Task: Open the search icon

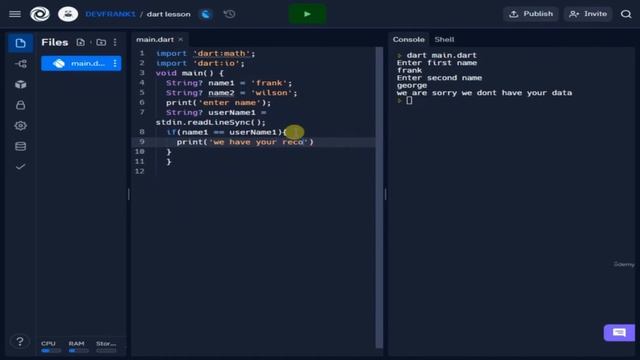Action: click(626, 14)
